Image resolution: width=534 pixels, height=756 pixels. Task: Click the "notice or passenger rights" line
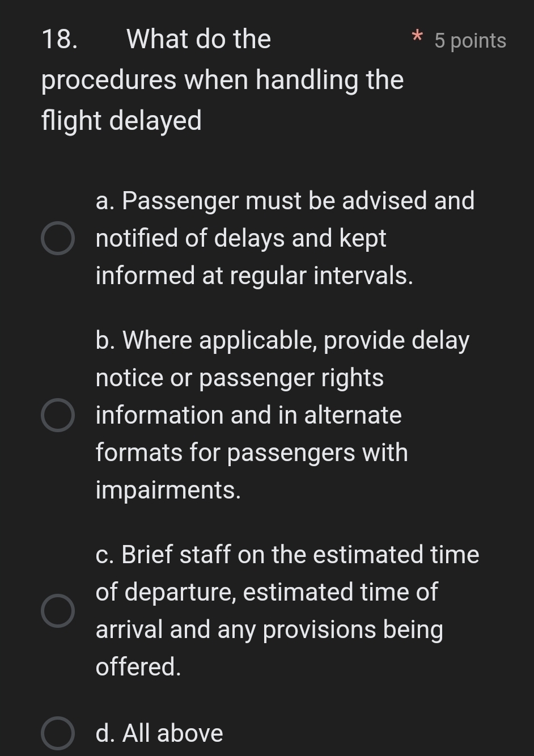(x=240, y=378)
